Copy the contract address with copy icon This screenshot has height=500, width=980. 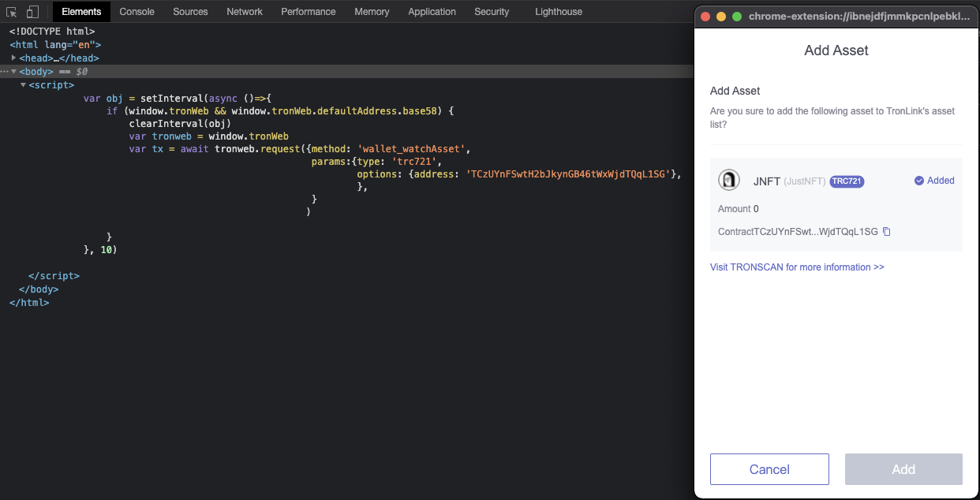point(887,232)
